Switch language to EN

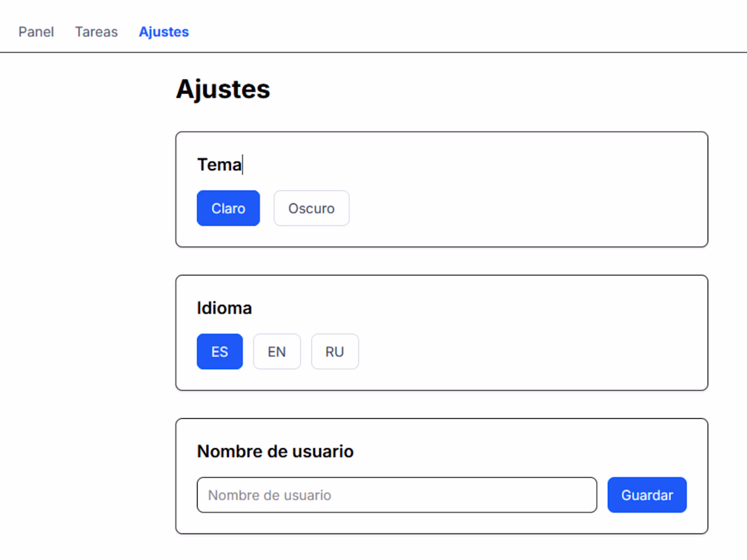(x=276, y=352)
